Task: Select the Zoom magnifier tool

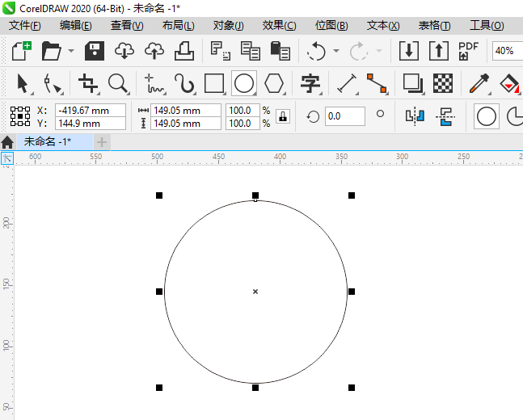Action: pos(118,83)
